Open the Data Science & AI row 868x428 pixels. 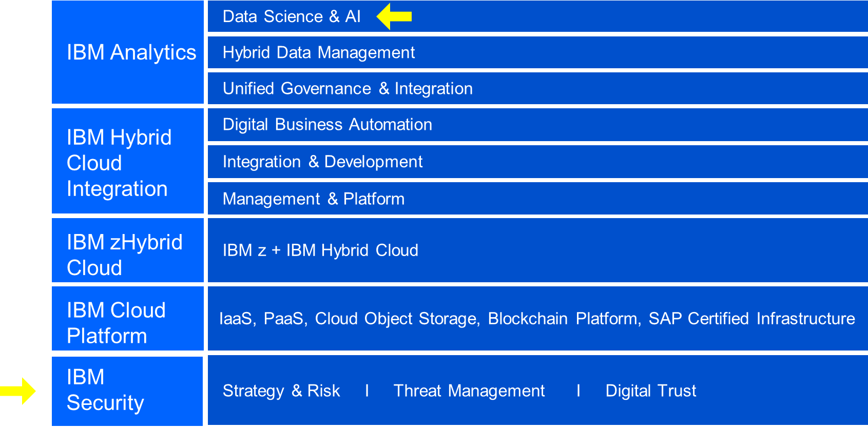(x=537, y=16)
